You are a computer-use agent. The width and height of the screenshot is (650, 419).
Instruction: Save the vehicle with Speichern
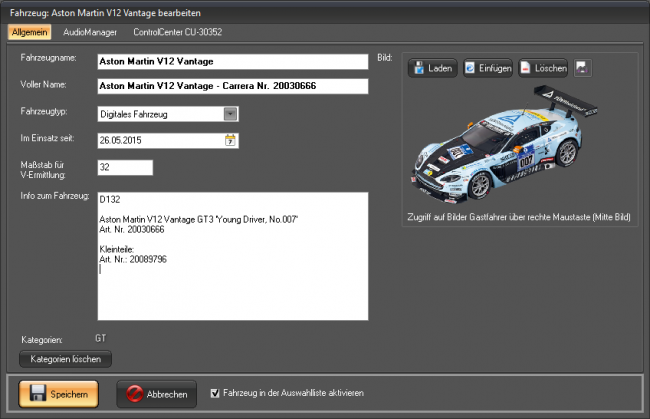pyautogui.click(x=58, y=394)
